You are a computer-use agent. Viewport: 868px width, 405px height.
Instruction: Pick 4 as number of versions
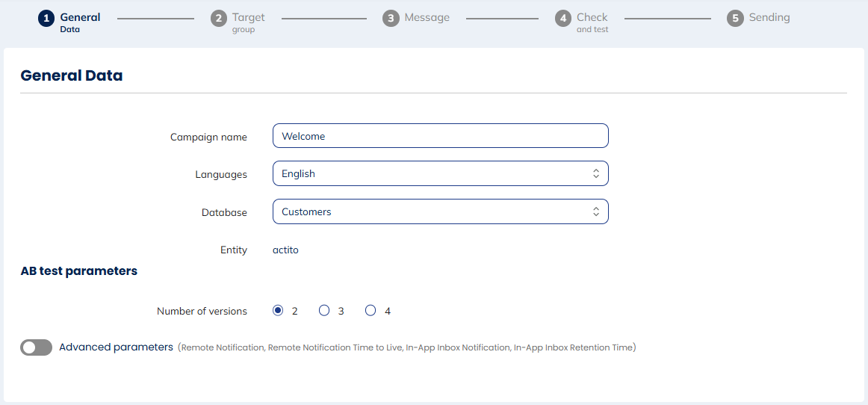coord(371,311)
